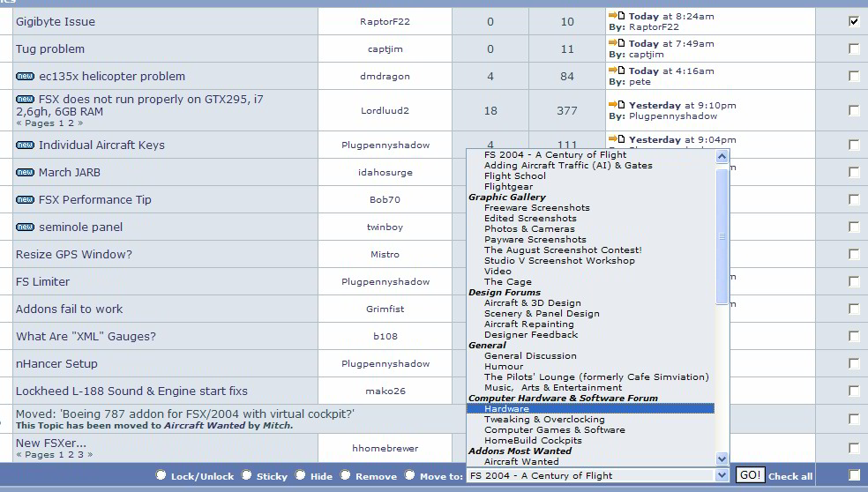Viewport: 868px width, 492px height.
Task: Open the Resize GPS Window? topic
Action: 74,255
